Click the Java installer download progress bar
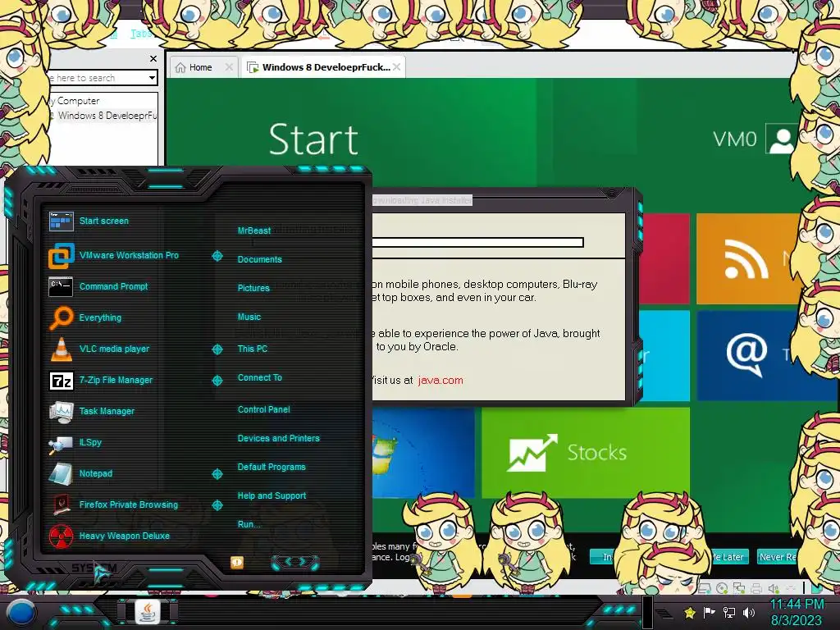Image resolution: width=840 pixels, height=630 pixels. 477,243
